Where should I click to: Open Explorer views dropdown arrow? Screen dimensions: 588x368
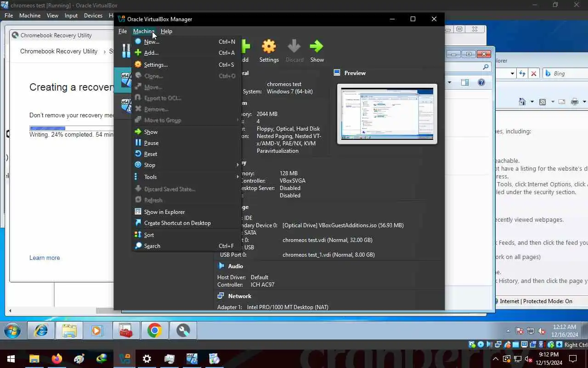tap(450, 82)
